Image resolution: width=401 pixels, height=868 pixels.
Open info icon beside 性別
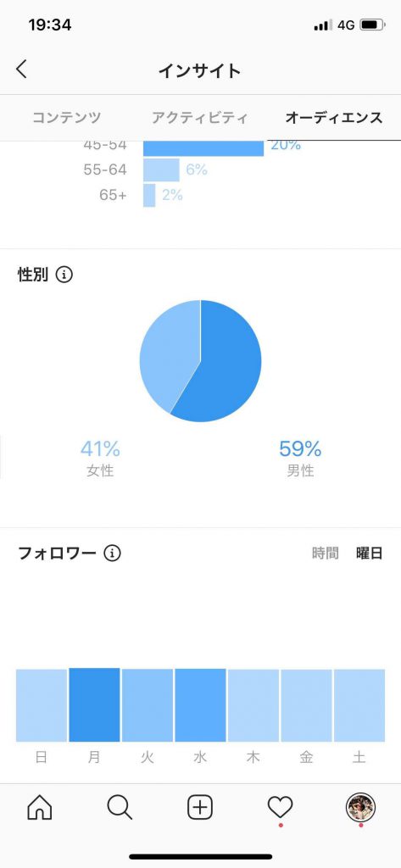64,274
